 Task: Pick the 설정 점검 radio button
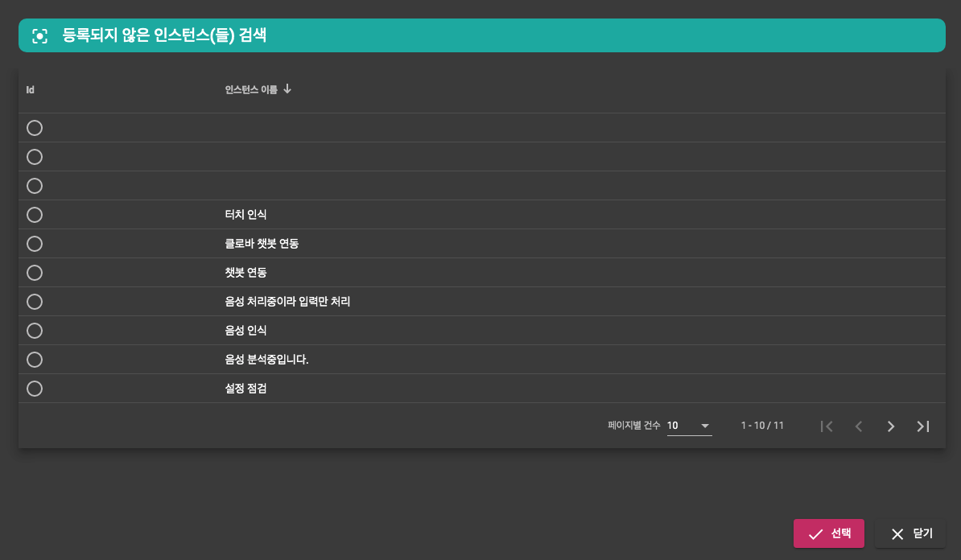tap(35, 389)
